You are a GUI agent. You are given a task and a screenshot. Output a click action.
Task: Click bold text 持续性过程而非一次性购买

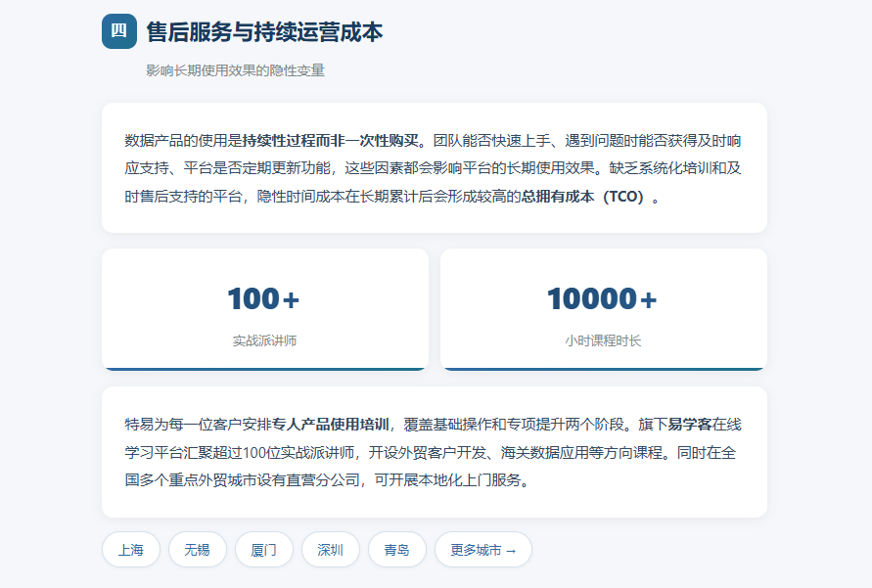point(331,141)
